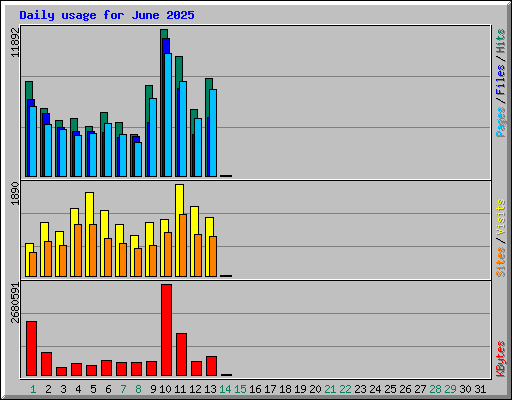
Task: Click the green Hits legend label
Action: tap(500, 41)
